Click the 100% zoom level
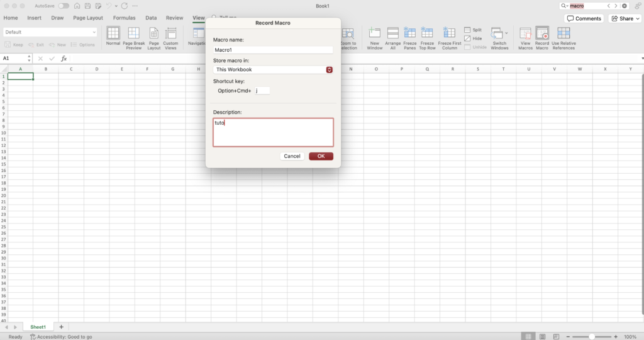 (630, 337)
